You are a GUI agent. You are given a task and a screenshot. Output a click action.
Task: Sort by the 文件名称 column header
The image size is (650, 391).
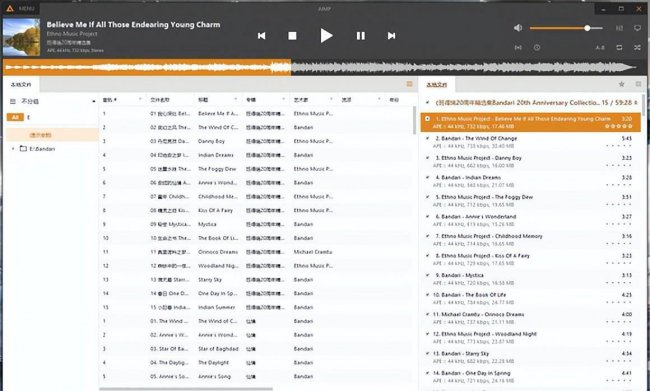pyautogui.click(x=160, y=100)
